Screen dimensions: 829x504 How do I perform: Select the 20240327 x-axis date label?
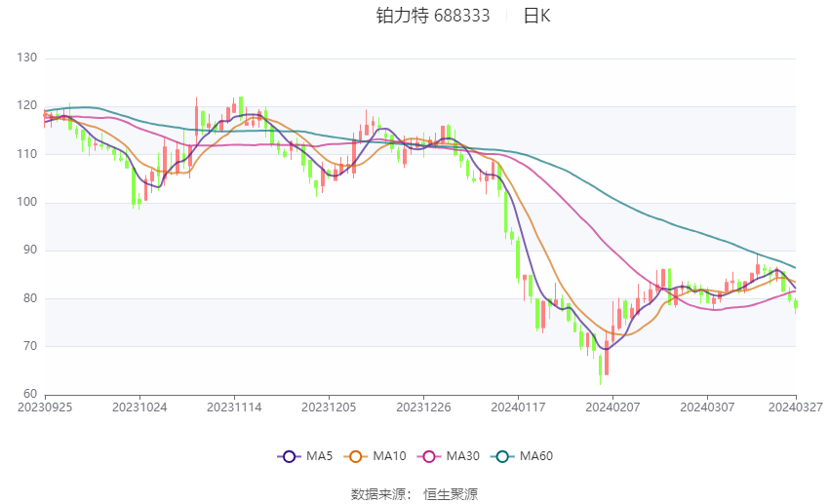pyautogui.click(x=796, y=407)
